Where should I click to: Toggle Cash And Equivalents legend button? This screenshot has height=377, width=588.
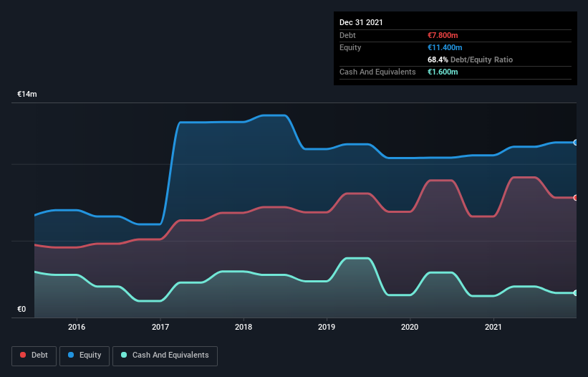(165, 355)
